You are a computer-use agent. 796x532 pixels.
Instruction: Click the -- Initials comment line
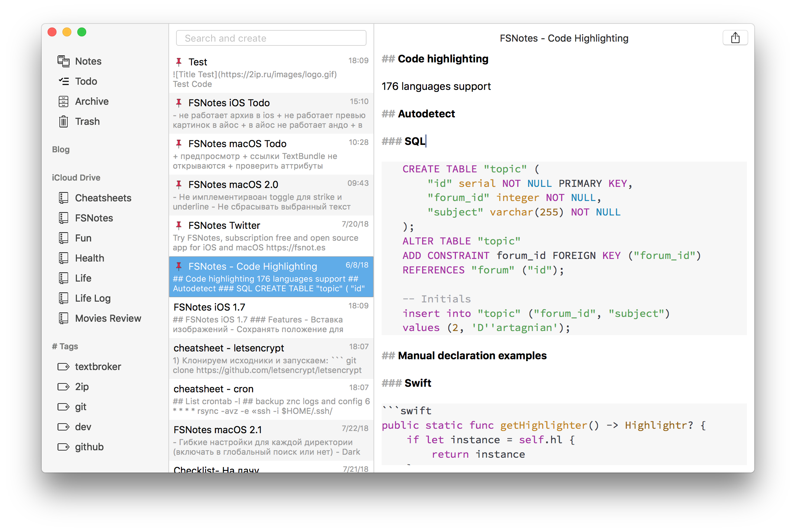point(437,299)
